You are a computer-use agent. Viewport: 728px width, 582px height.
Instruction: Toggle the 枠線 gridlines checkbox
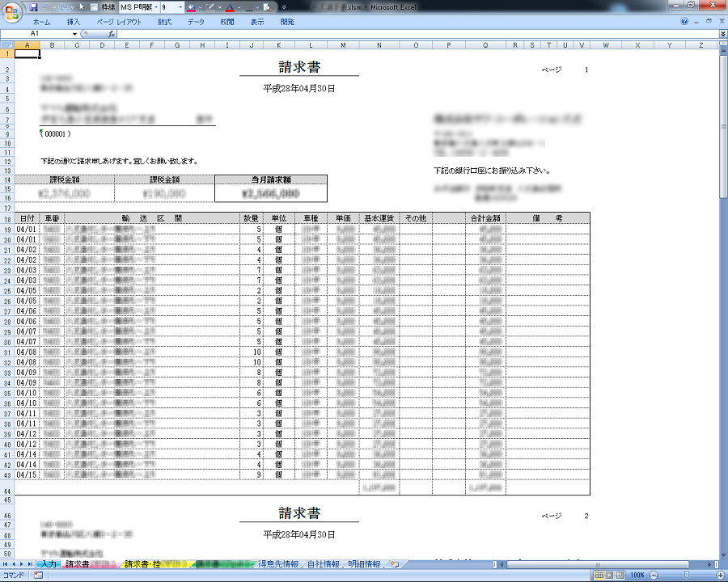[x=95, y=6]
